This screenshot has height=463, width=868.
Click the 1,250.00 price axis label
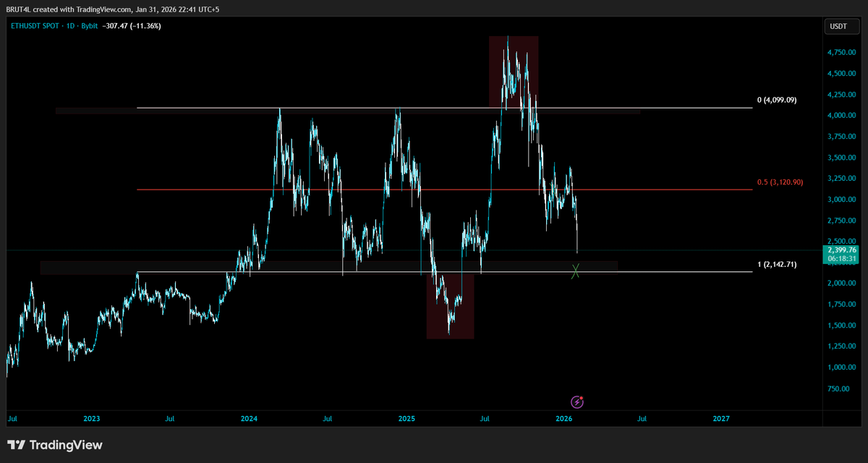pos(841,347)
